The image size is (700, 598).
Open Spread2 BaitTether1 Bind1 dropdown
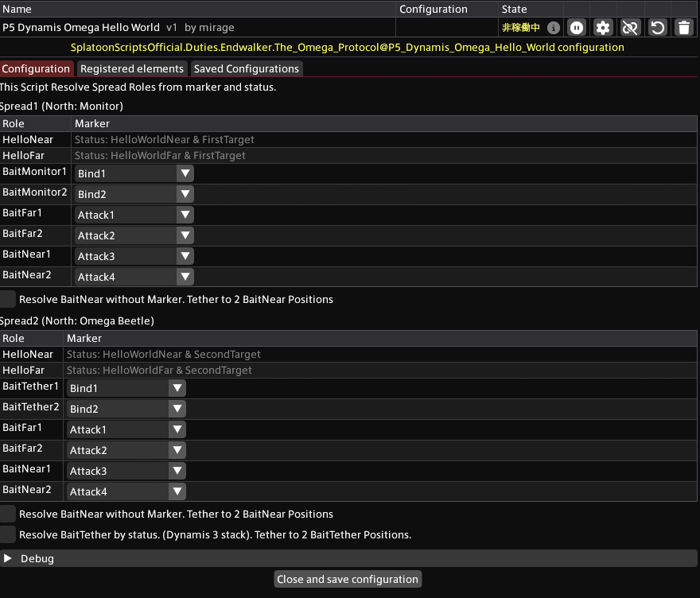pyautogui.click(x=126, y=388)
